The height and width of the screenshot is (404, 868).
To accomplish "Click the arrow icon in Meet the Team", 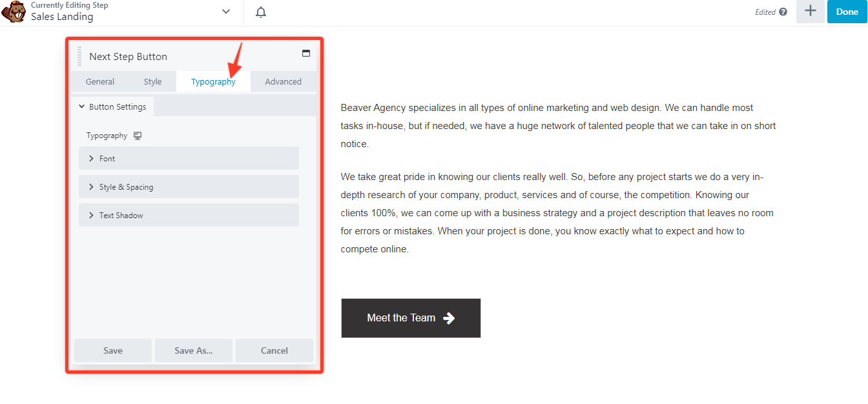I will [x=449, y=318].
